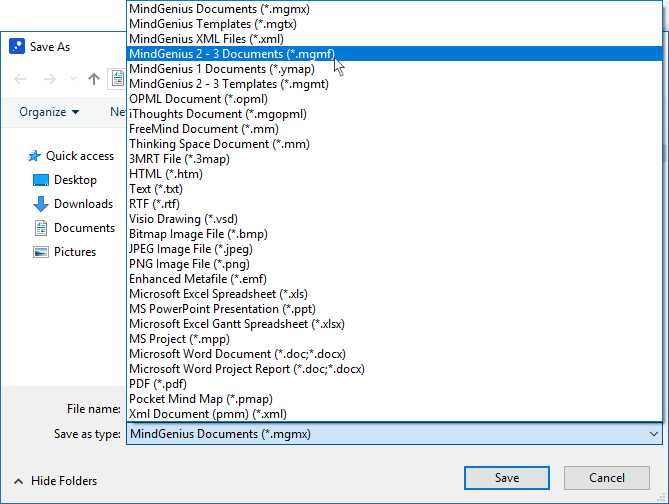
Task: Choose Microsoft Excel Spreadsheet (*.xls)
Action: tap(394, 294)
